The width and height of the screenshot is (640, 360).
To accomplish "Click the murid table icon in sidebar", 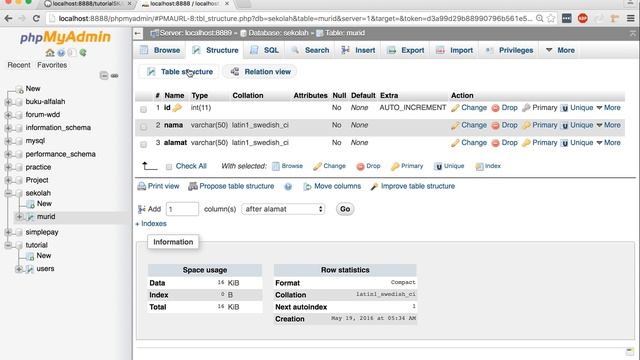I will [x=31, y=217].
